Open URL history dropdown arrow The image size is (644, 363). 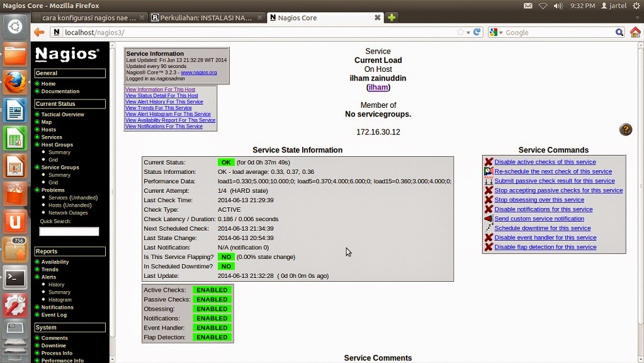click(x=468, y=33)
